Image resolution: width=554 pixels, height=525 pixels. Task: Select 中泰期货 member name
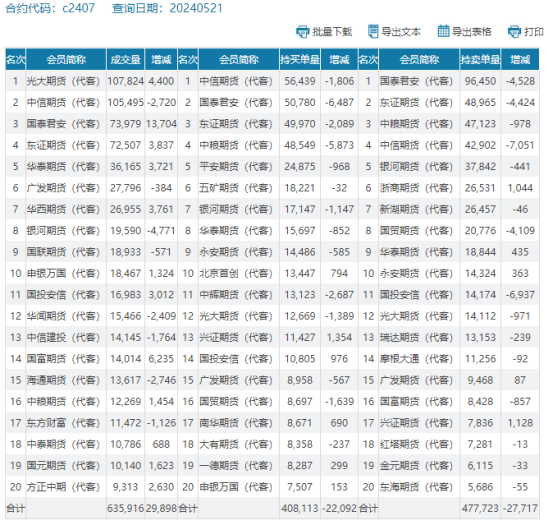point(63,444)
